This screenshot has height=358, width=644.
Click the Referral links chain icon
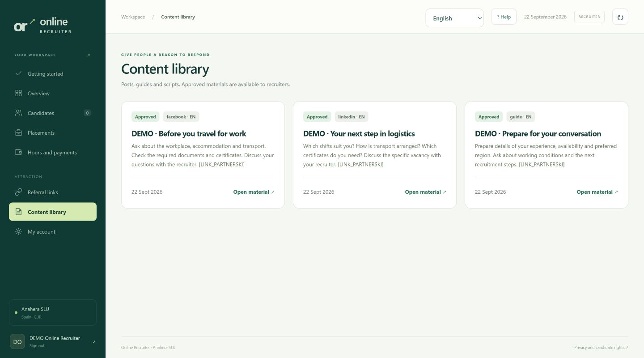[x=18, y=192]
